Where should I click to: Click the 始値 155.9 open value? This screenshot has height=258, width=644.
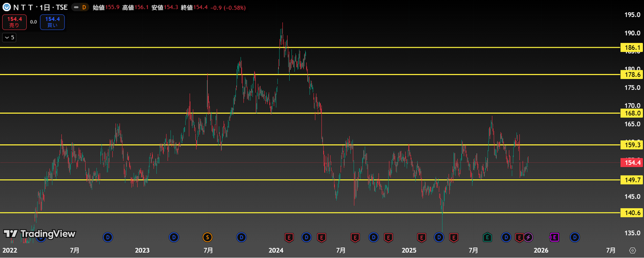[x=106, y=8]
